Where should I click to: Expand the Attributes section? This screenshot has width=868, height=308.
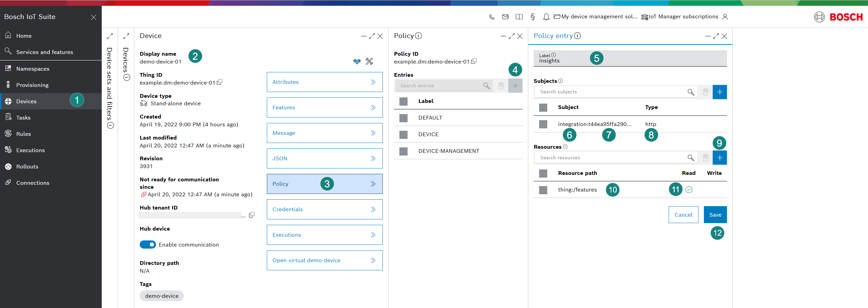click(324, 82)
